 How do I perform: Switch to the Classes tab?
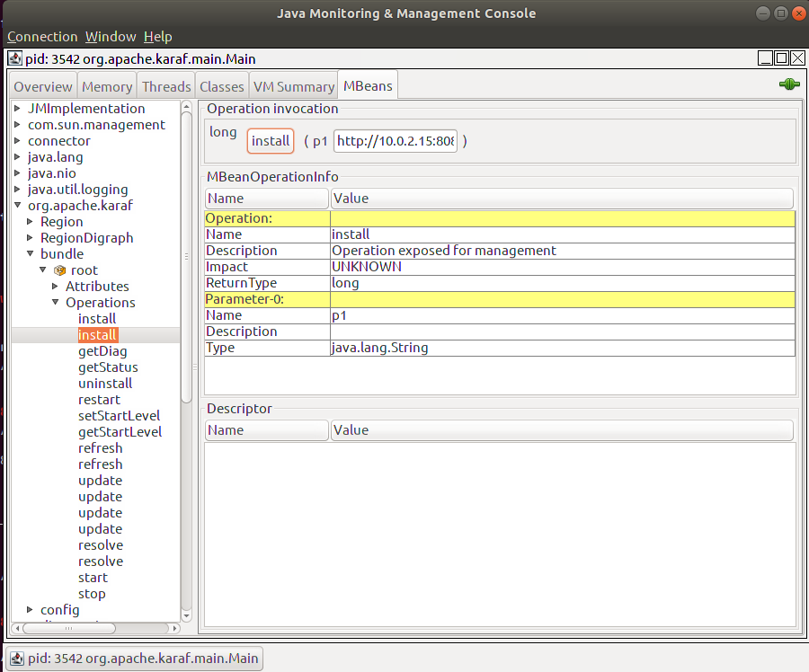(x=222, y=86)
